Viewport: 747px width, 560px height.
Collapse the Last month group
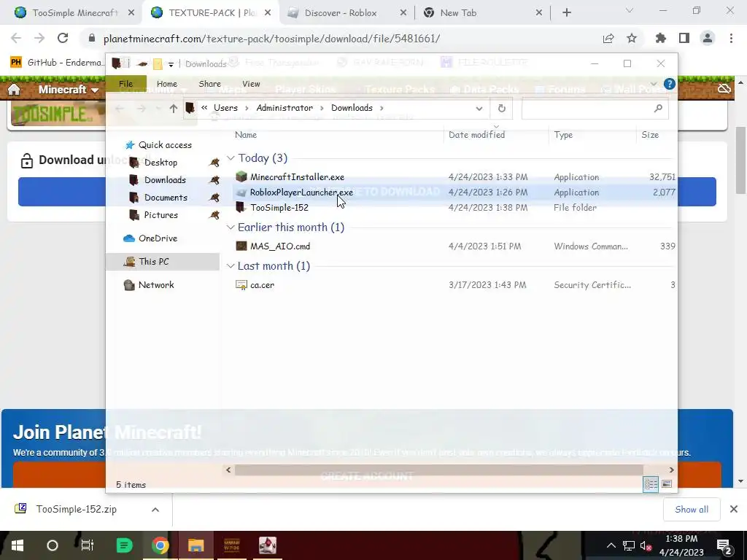[x=231, y=265]
